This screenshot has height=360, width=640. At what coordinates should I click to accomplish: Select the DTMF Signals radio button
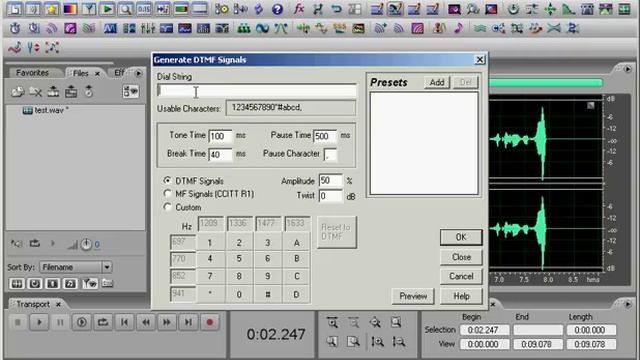tap(167, 180)
